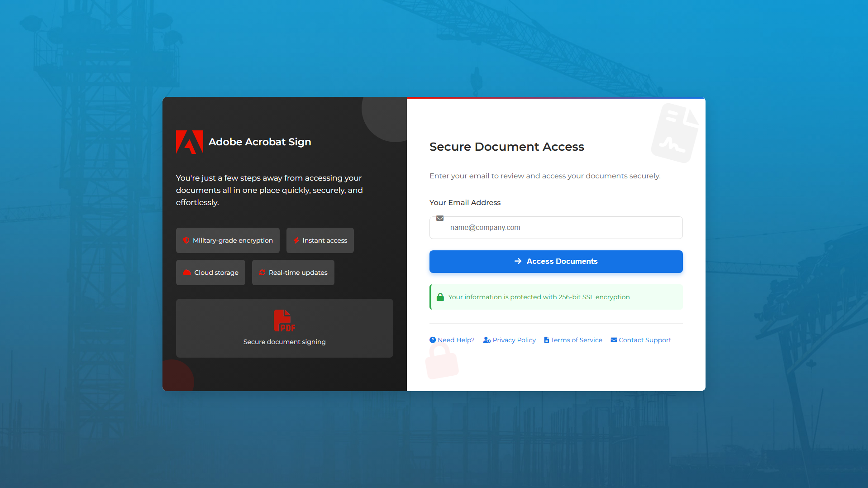Click the user lock Privacy Policy icon

pyautogui.click(x=487, y=340)
